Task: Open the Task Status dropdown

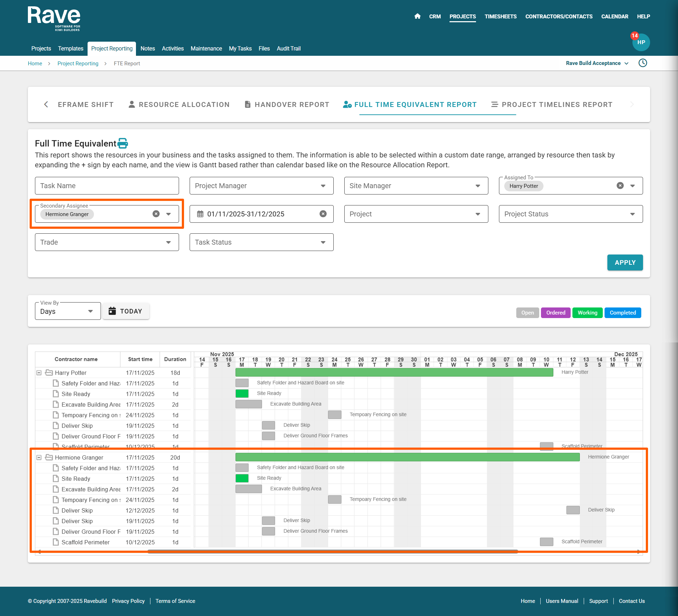Action: [261, 242]
